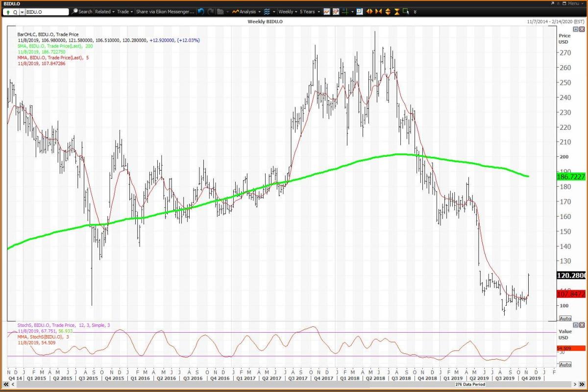This screenshot has height=392, width=588.
Task: Toggle Auto scale on stochastic pane
Action: (565, 365)
